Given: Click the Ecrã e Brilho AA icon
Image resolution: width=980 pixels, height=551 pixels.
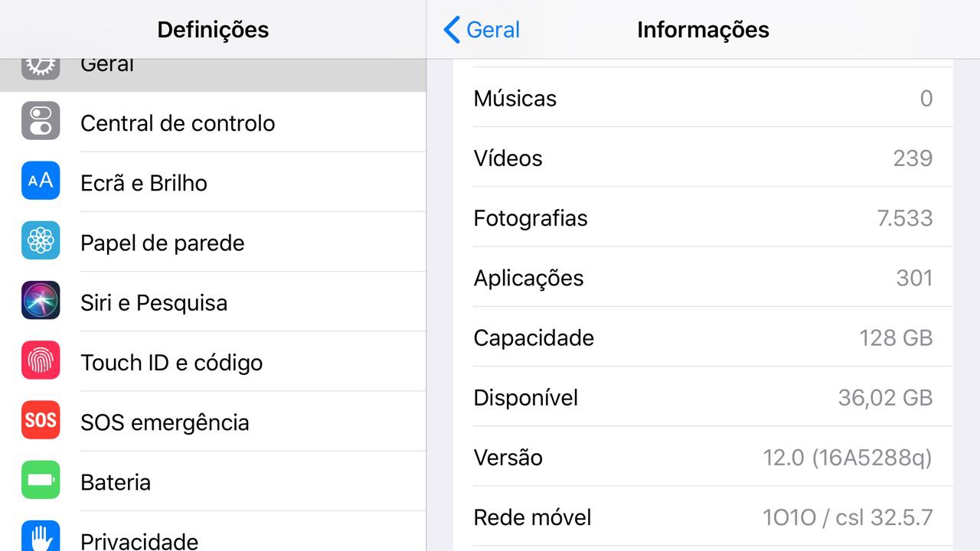Looking at the screenshot, I should click(x=41, y=181).
